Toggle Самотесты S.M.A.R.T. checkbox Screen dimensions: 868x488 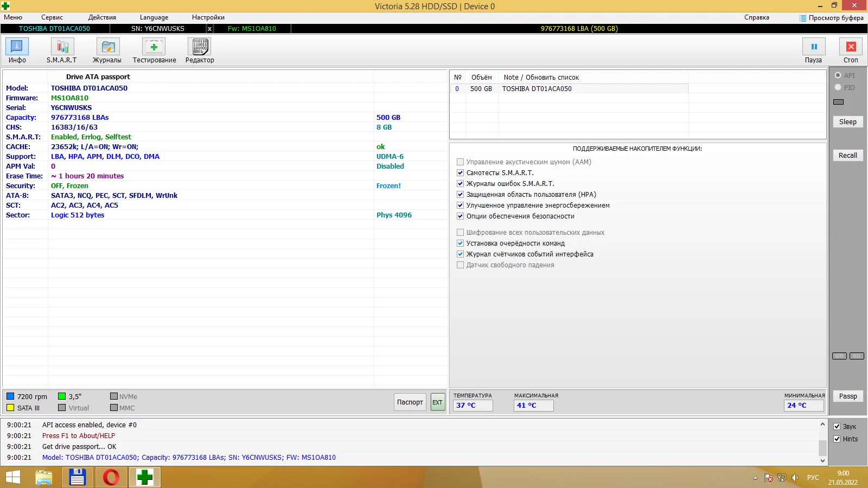pyautogui.click(x=461, y=173)
